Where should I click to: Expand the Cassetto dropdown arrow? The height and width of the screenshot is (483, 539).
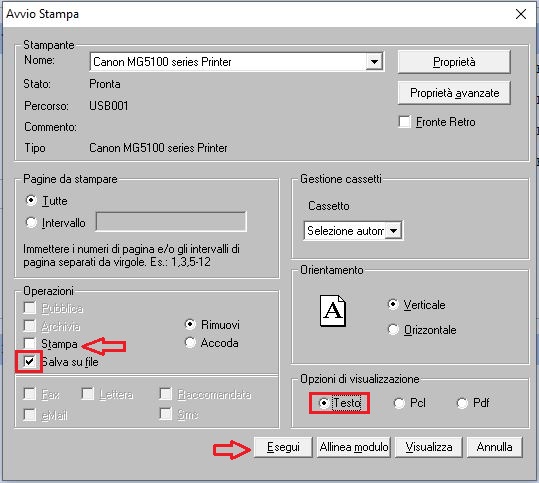(x=393, y=231)
